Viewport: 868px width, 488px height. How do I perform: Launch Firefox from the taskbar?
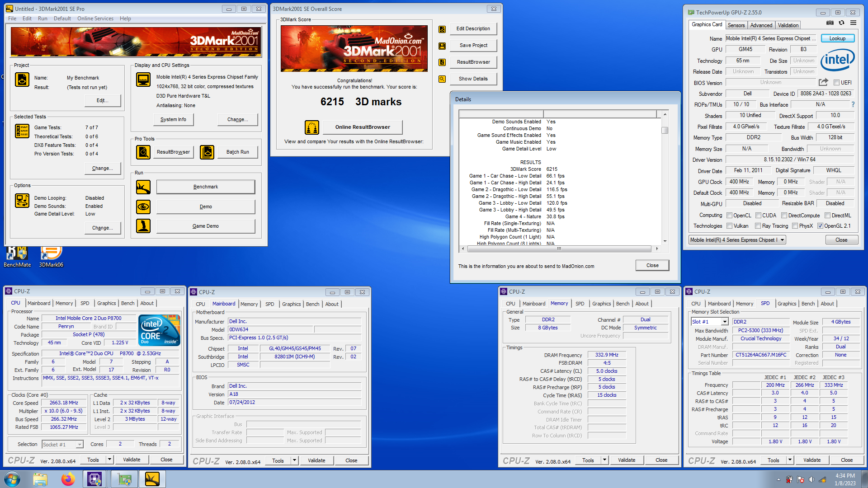point(68,479)
